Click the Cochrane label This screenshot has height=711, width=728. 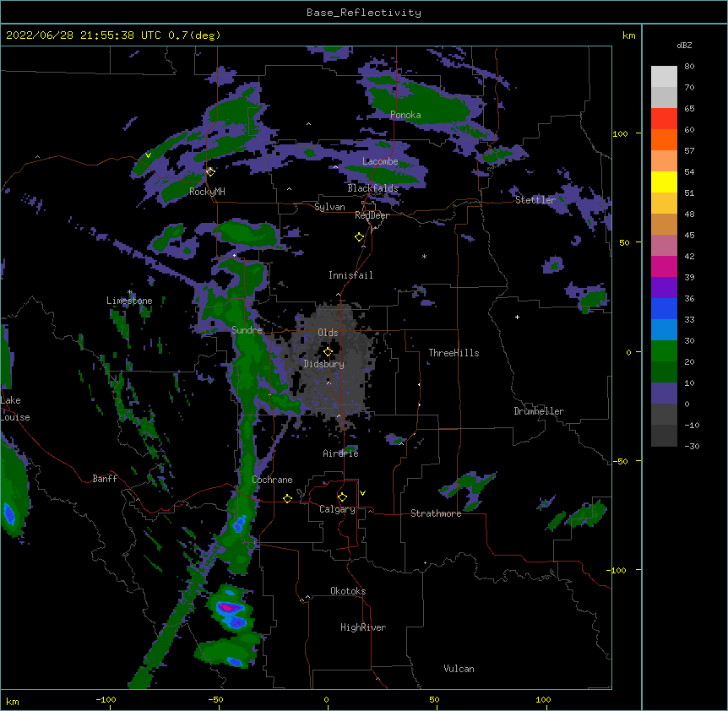coord(272,480)
